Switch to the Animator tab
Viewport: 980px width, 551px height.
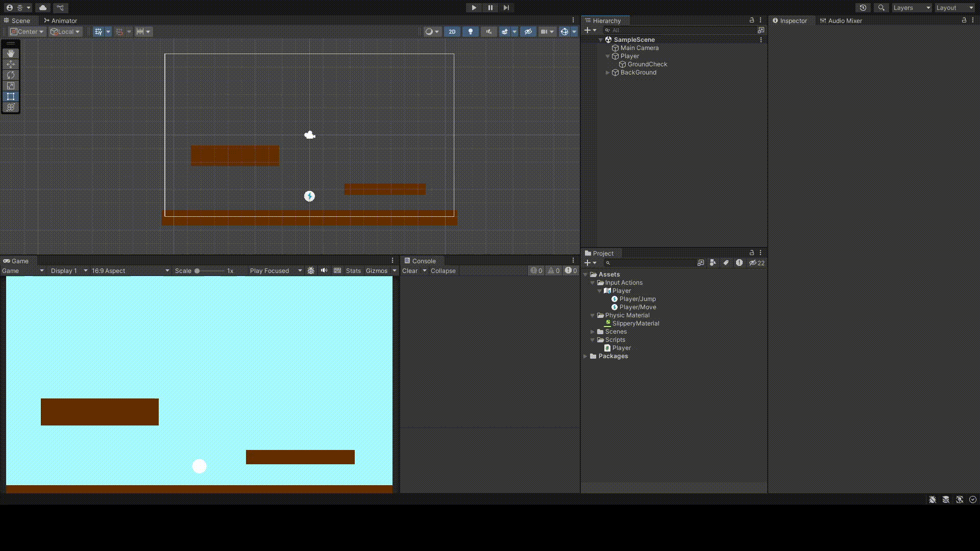(60, 20)
